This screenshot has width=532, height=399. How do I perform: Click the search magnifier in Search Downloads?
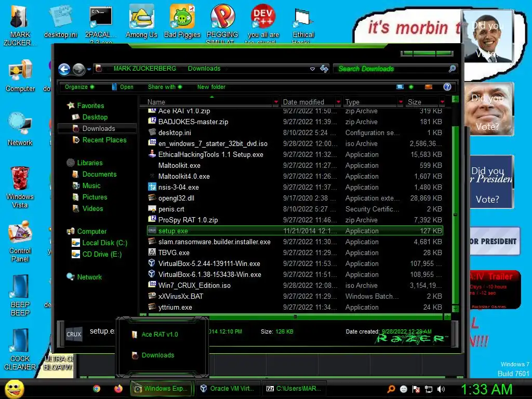[452, 69]
